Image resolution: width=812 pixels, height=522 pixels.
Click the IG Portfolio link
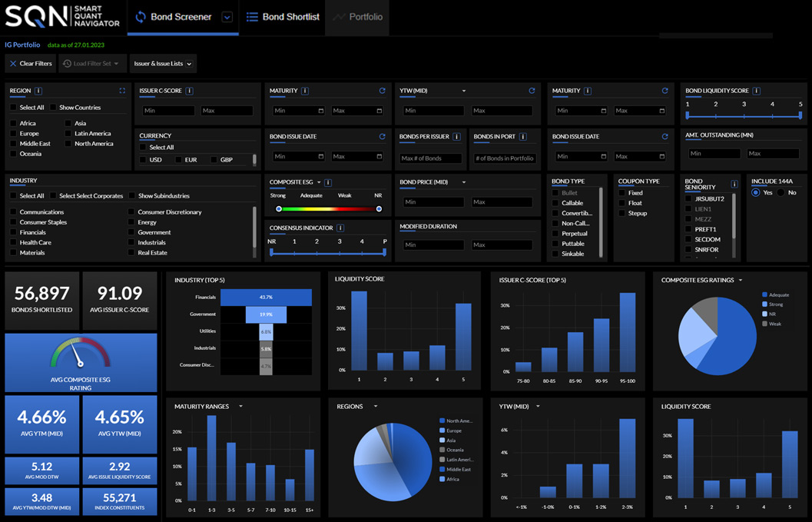[x=22, y=45]
